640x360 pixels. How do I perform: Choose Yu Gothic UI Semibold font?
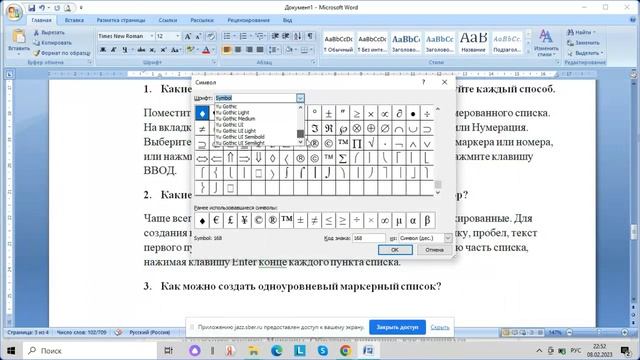click(x=240, y=137)
